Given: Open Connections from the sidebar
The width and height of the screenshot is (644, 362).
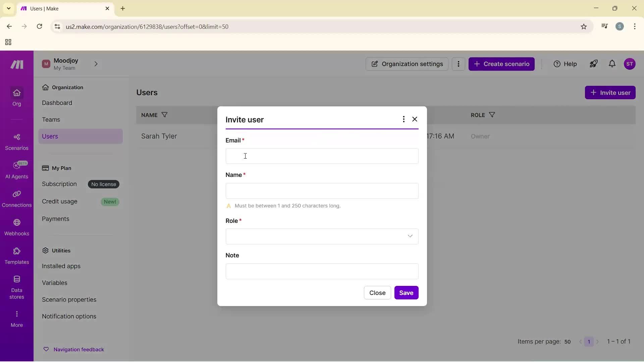Looking at the screenshot, I should [x=16, y=199].
